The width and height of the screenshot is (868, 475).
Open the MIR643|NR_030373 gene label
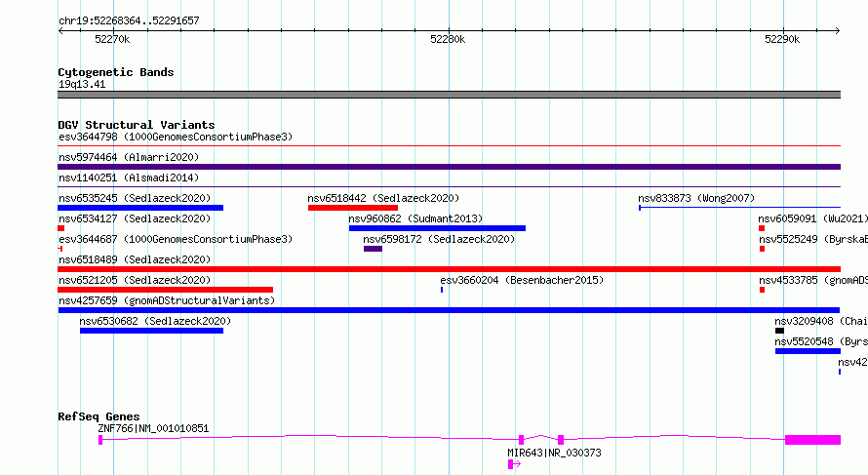point(554,453)
